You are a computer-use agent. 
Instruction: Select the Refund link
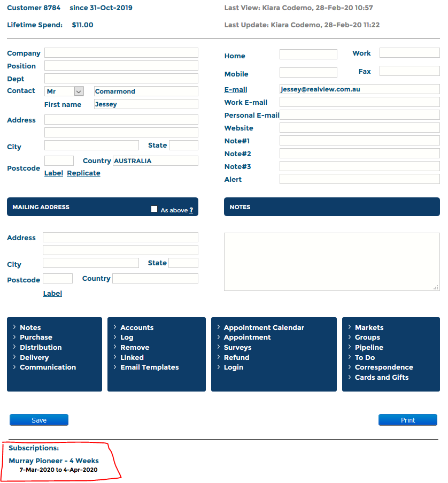(236, 358)
